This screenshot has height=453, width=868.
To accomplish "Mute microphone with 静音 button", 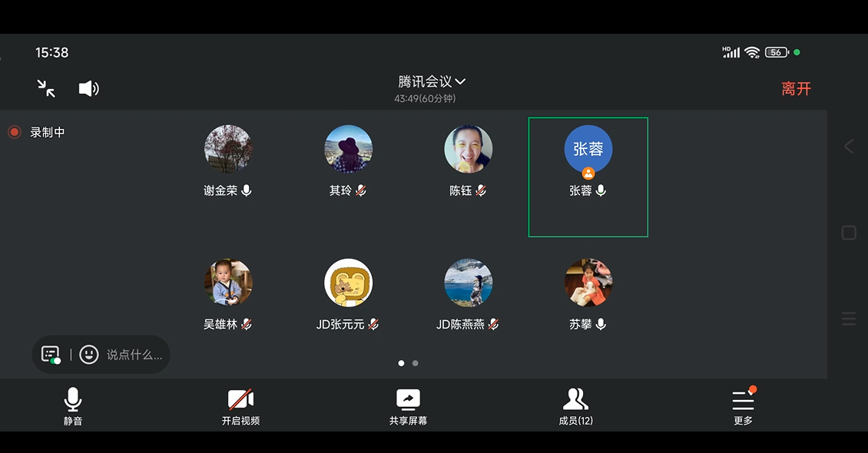I will tap(73, 406).
